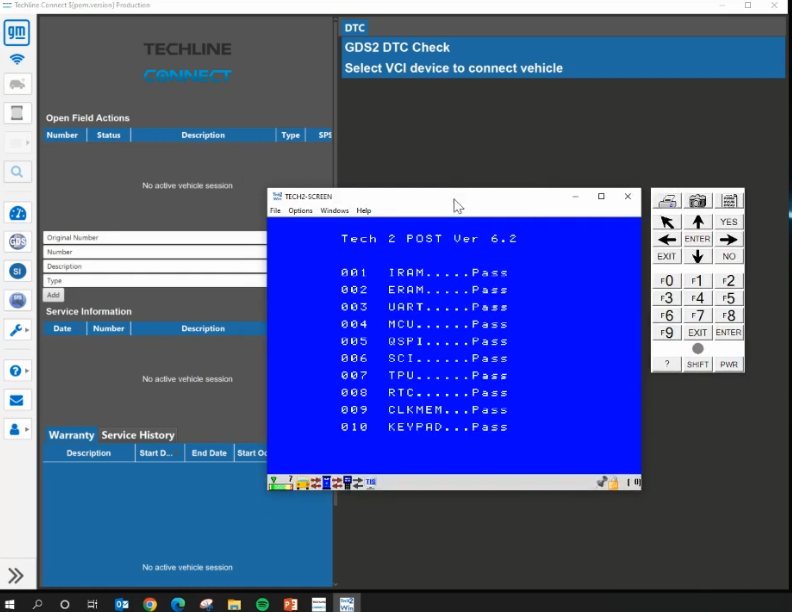Click the F0 function key
The width and height of the screenshot is (792, 612).
pos(667,281)
